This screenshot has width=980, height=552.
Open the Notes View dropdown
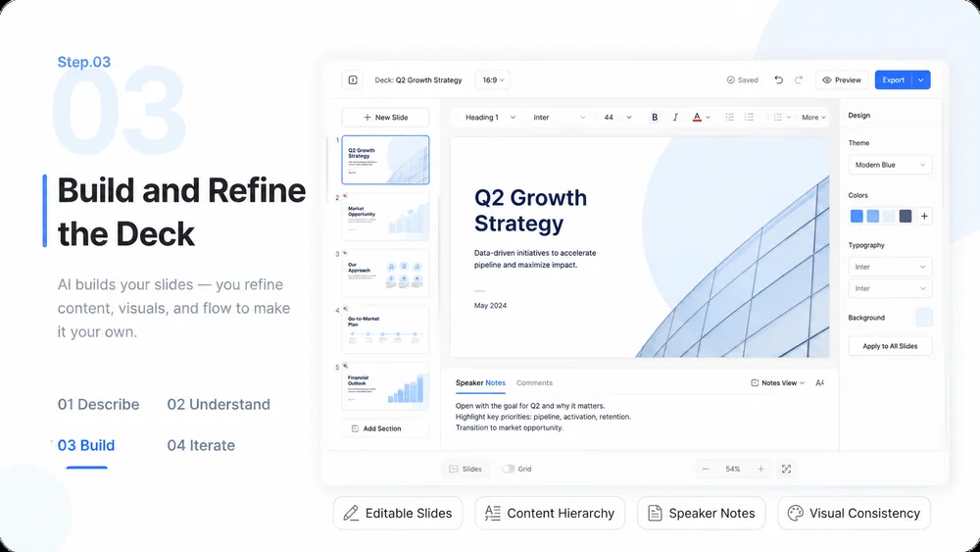click(x=777, y=382)
